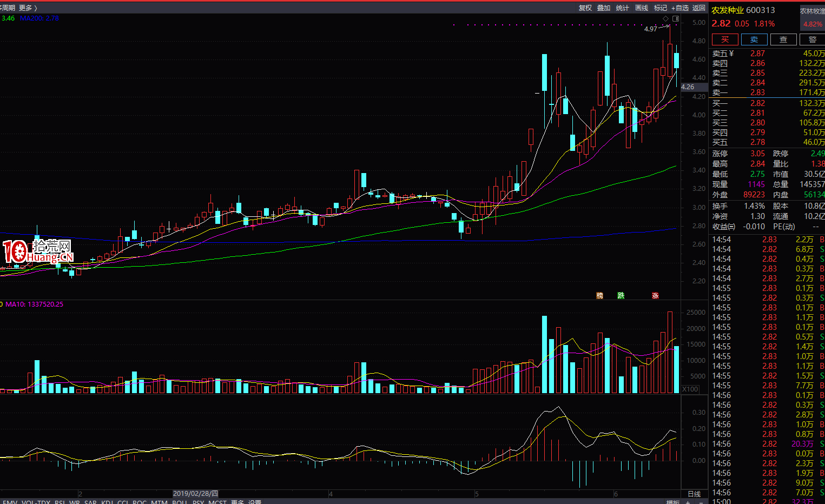
Task: Click the 农发种业 stock name
Action: [728, 10]
